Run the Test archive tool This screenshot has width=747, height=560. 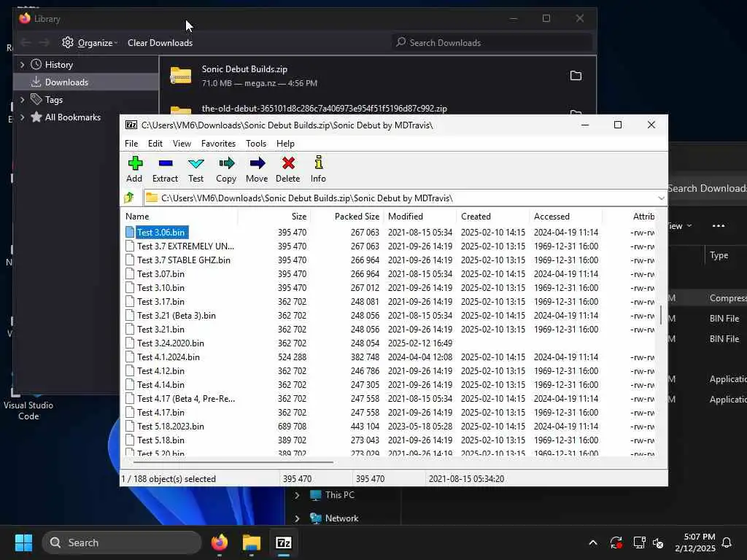196,169
